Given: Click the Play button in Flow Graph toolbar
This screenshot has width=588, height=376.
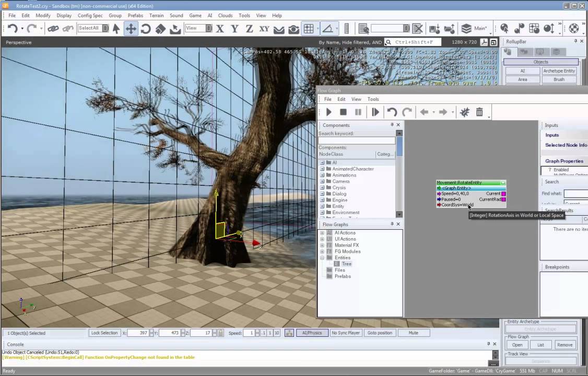Looking at the screenshot, I should tap(329, 112).
